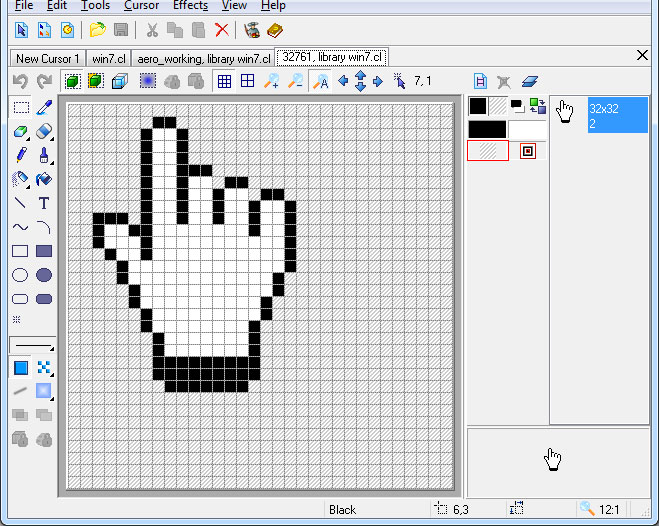Select the spray can tool
The height and width of the screenshot is (526, 659).
21,179
